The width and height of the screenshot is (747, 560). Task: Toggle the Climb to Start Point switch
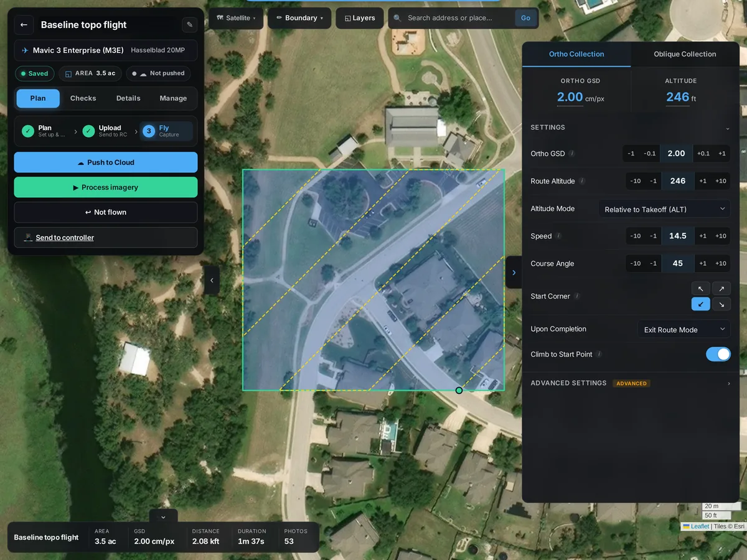click(x=718, y=354)
